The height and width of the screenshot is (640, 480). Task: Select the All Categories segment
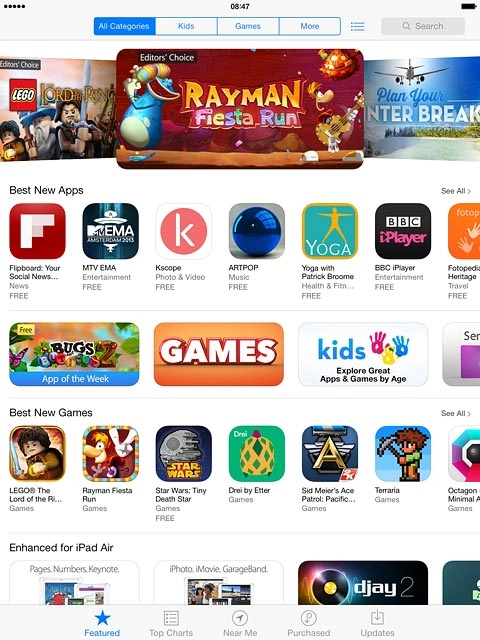(x=124, y=26)
